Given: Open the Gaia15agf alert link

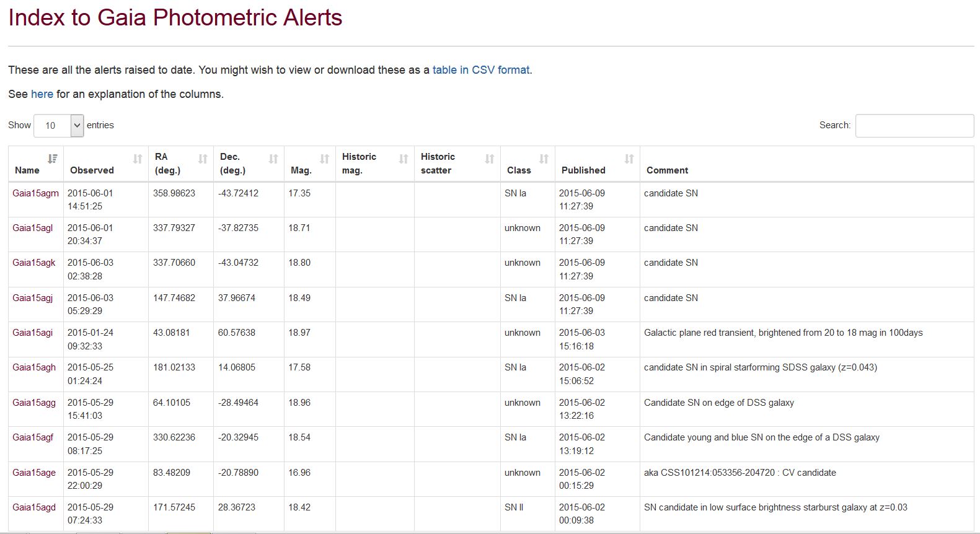Looking at the screenshot, I should tap(33, 437).
